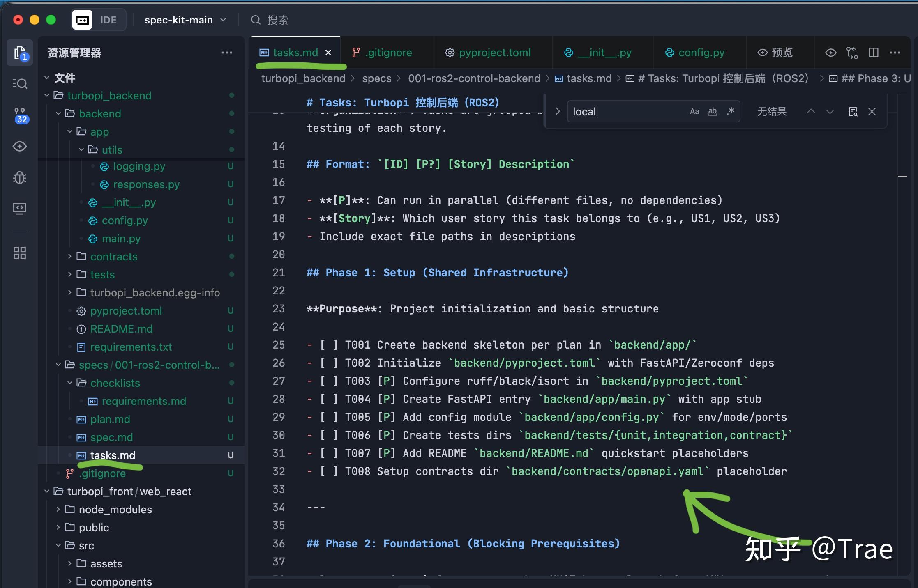Click the split editor icon

tap(873, 53)
